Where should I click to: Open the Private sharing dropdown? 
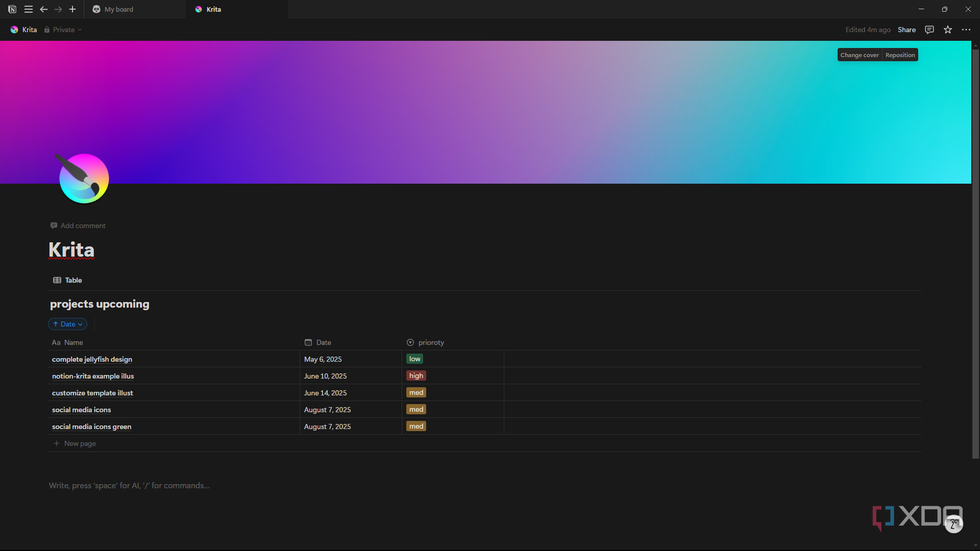point(63,30)
